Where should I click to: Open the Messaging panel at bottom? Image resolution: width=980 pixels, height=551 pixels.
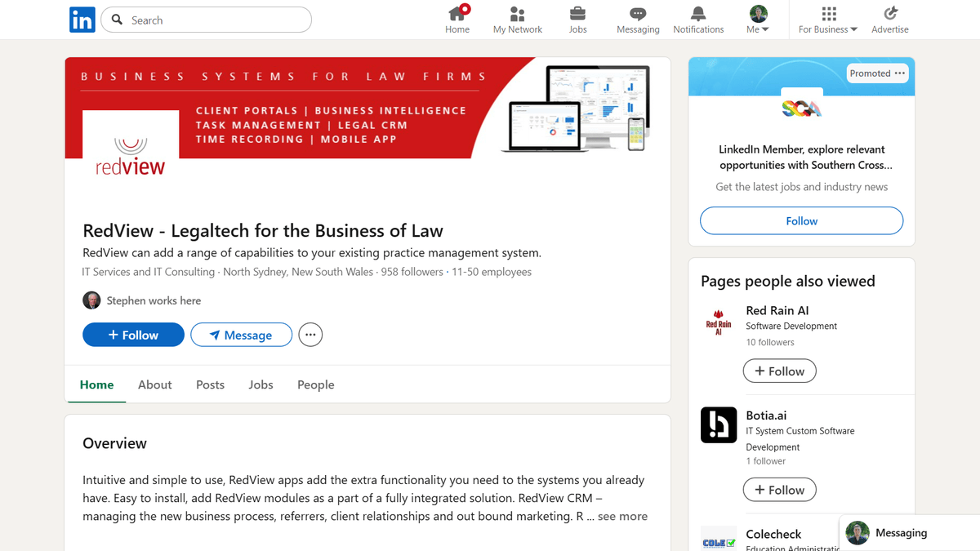click(x=910, y=533)
